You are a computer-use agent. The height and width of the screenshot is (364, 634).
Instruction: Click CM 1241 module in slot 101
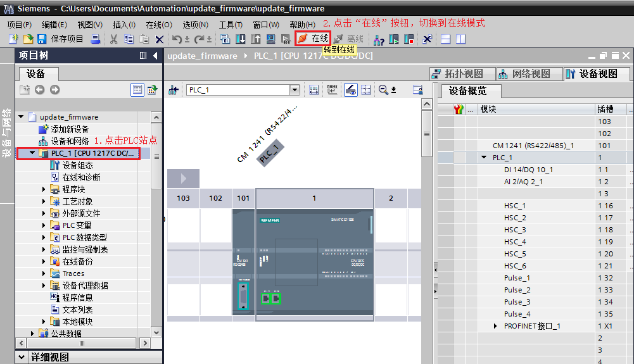[x=243, y=262]
